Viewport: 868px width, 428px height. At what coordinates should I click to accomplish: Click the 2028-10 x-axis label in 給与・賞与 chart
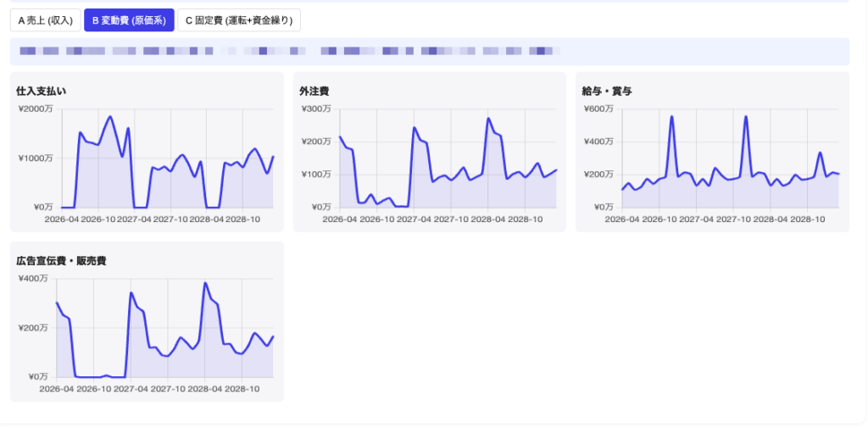click(807, 219)
